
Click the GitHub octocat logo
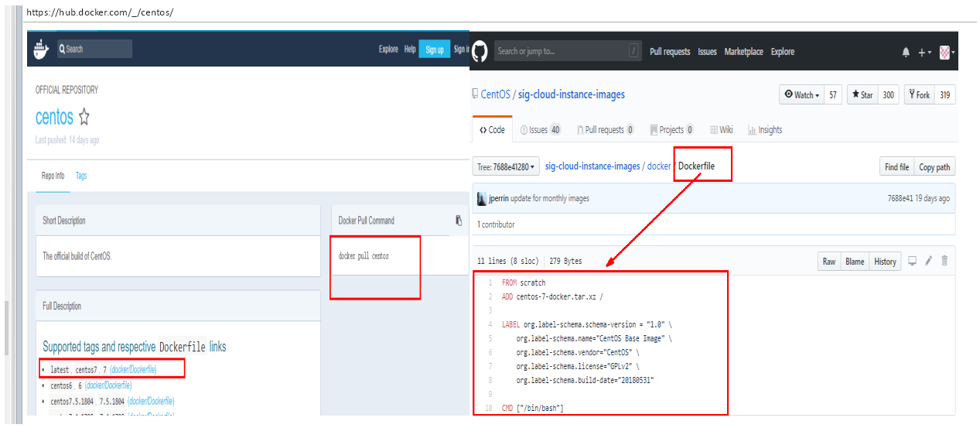(480, 51)
